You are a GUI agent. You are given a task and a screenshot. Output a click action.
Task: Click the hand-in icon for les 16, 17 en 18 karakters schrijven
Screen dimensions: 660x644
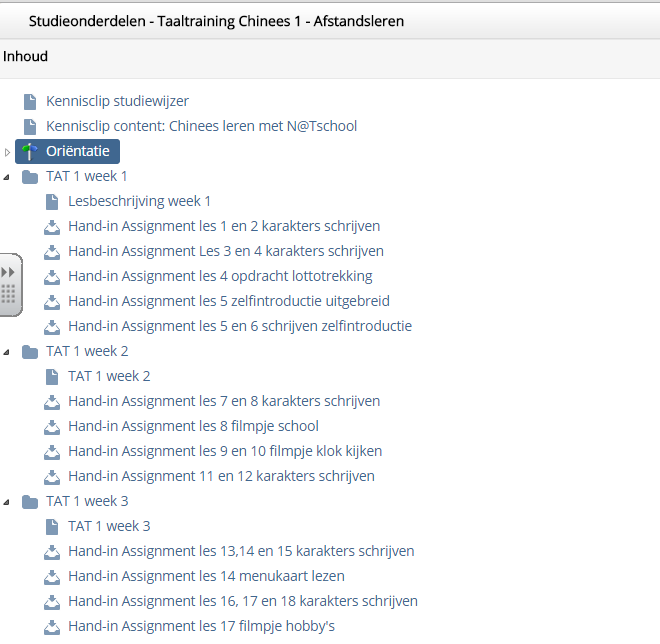click(x=52, y=602)
